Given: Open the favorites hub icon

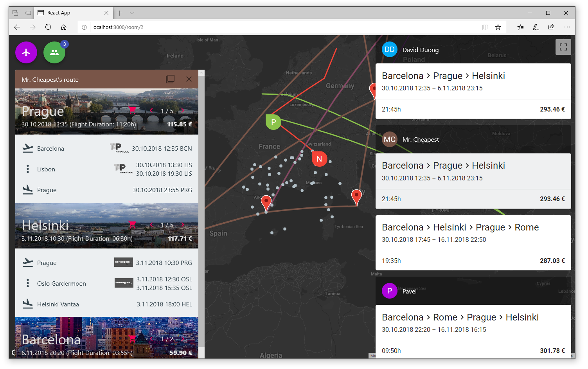Looking at the screenshot, I should pyautogui.click(x=520, y=27).
